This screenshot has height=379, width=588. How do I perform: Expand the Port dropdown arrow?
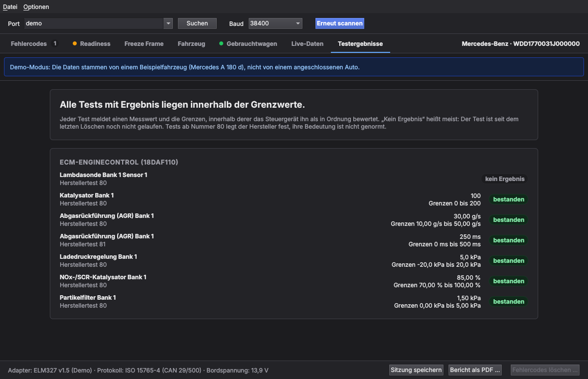click(x=168, y=23)
